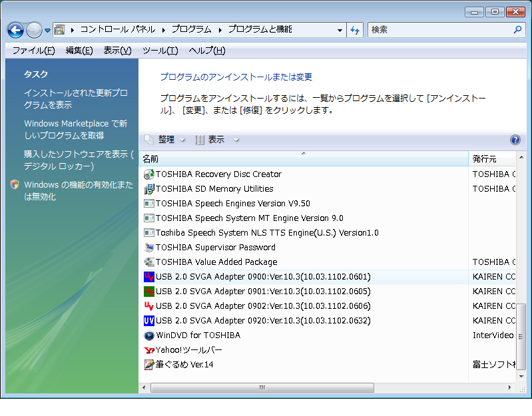Viewport: 532px width, 416px height.
Task: Click the magnifier search icon
Action: (x=517, y=30)
